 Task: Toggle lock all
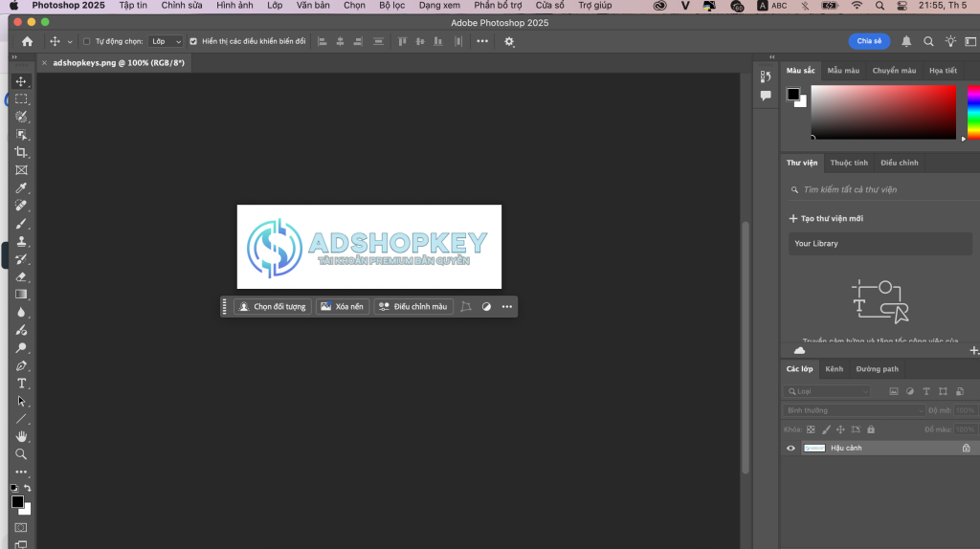(871, 429)
